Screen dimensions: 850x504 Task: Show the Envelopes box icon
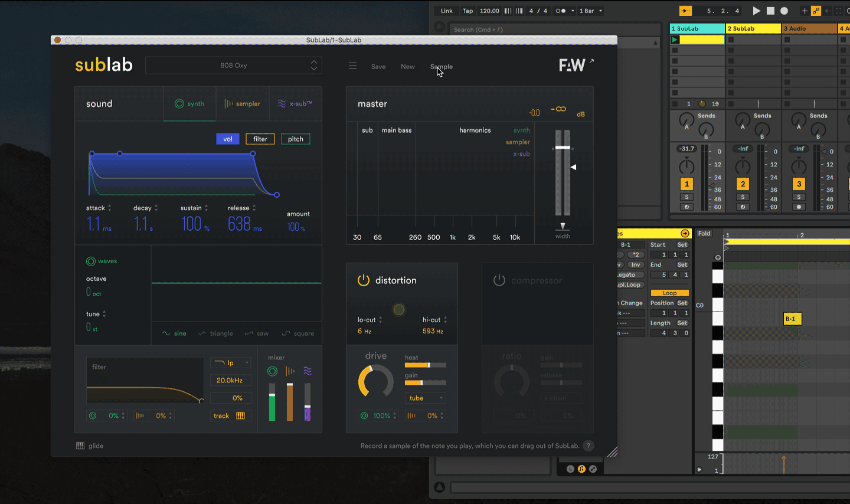[593, 469]
